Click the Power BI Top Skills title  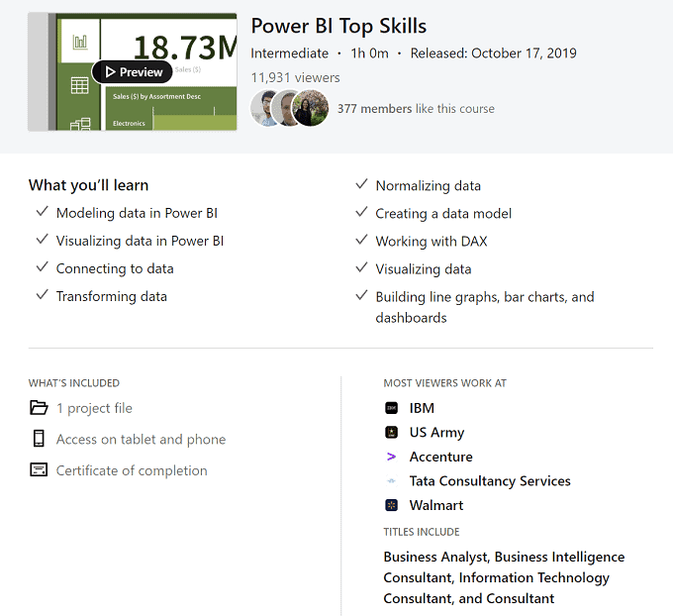pyautogui.click(x=338, y=26)
